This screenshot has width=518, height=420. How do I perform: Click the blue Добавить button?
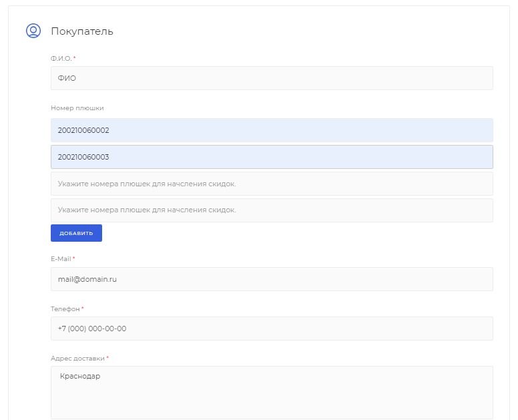click(x=76, y=233)
